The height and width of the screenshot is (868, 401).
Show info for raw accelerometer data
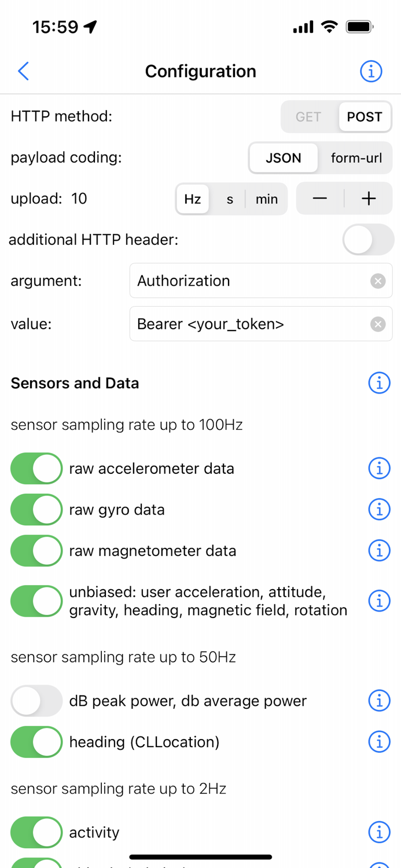pyautogui.click(x=379, y=468)
